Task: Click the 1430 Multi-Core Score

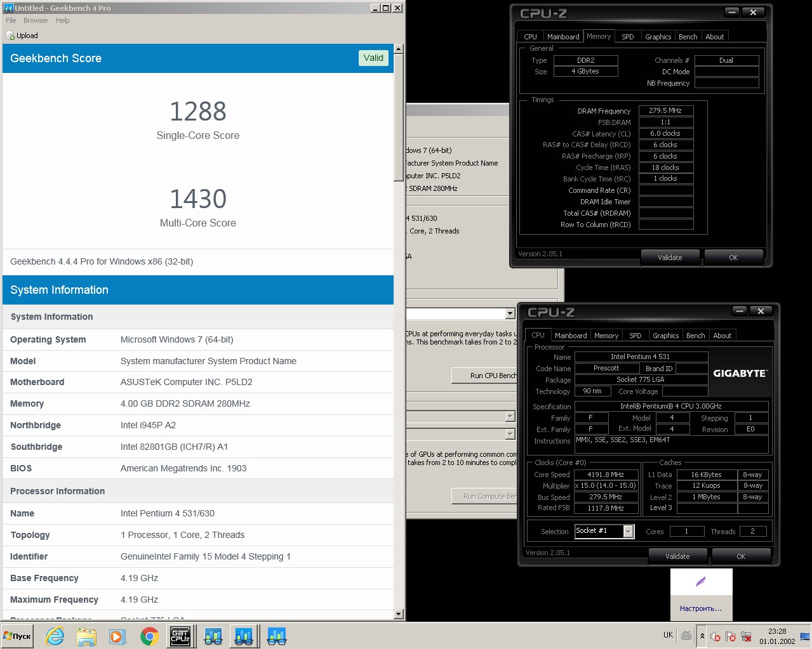Action: coord(198,199)
